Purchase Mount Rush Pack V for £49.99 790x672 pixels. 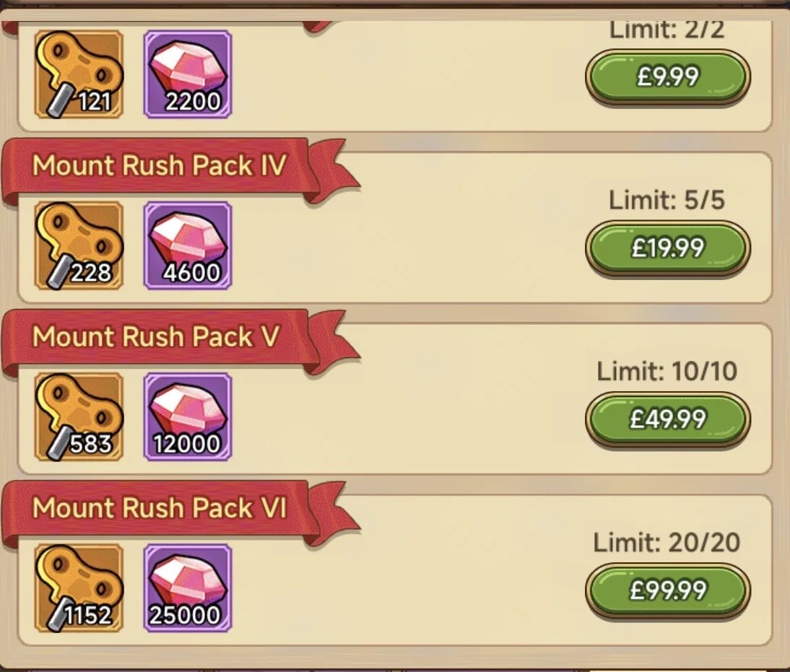(667, 419)
